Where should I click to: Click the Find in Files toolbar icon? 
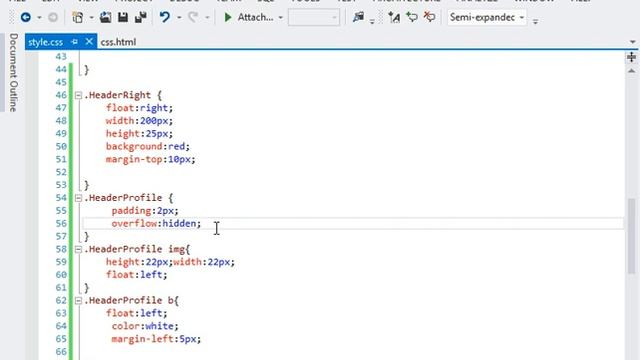point(358,17)
